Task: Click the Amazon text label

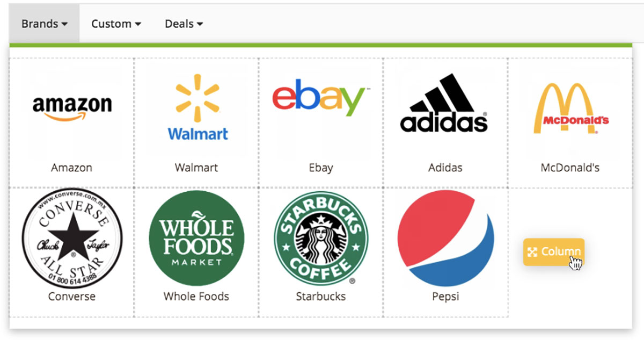Action: (x=72, y=168)
